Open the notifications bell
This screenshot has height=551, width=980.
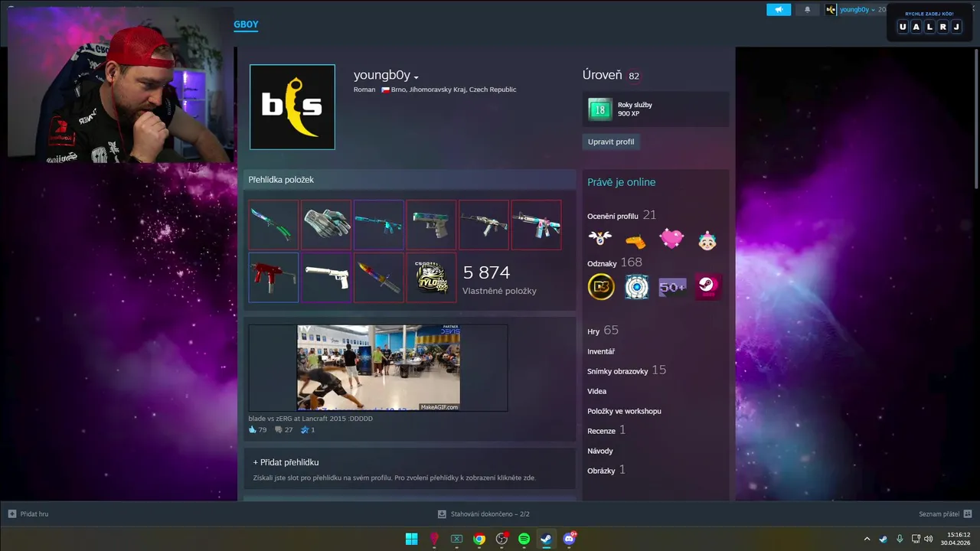(807, 9)
